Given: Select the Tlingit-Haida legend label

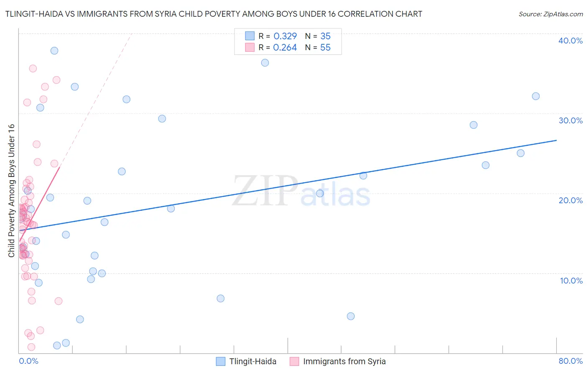Looking at the screenshot, I should pos(253,361).
